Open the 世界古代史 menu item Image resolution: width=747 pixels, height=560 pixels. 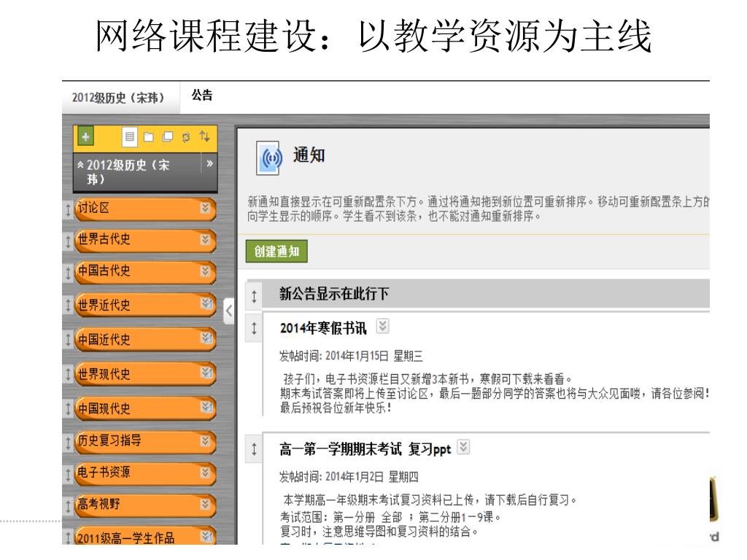pyautogui.click(x=145, y=241)
